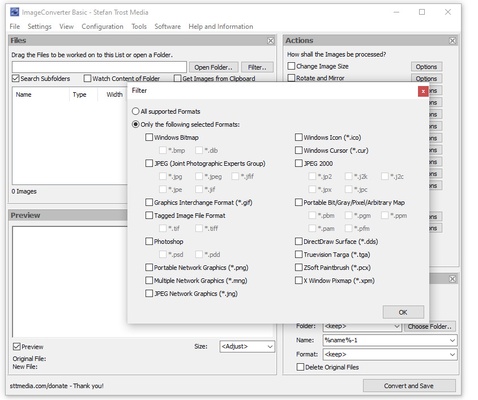Check Get Images from Clipboard
Image resolution: width=478 pixels, height=400 pixels.
pos(177,78)
